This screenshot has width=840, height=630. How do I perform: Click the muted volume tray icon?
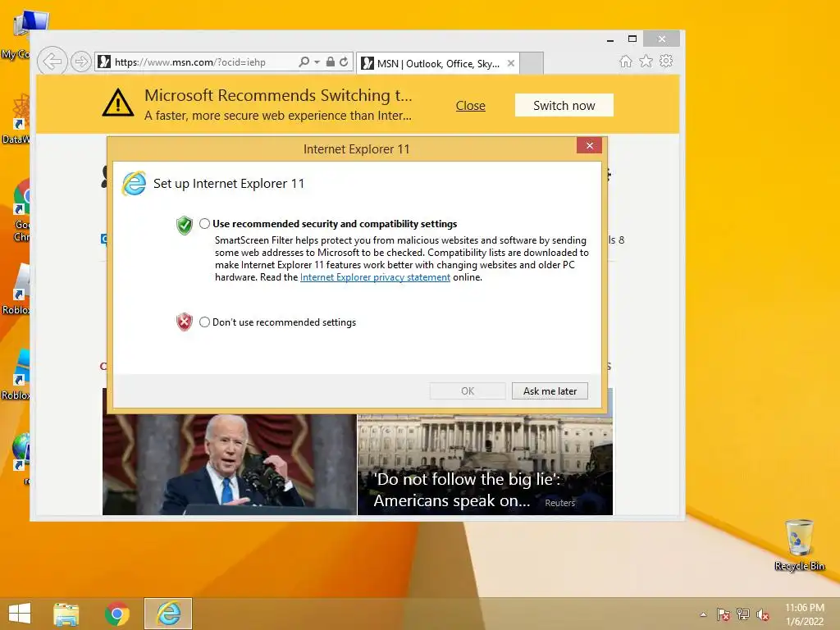(763, 614)
